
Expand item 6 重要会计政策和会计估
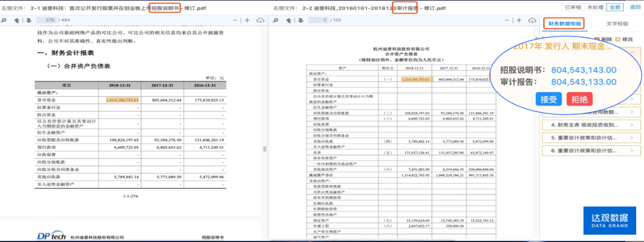(590, 150)
